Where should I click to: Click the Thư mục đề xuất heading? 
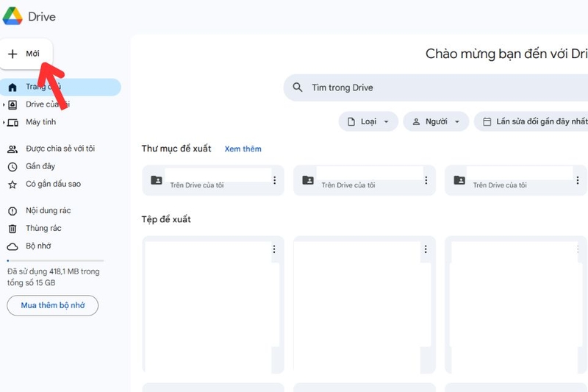tap(176, 149)
